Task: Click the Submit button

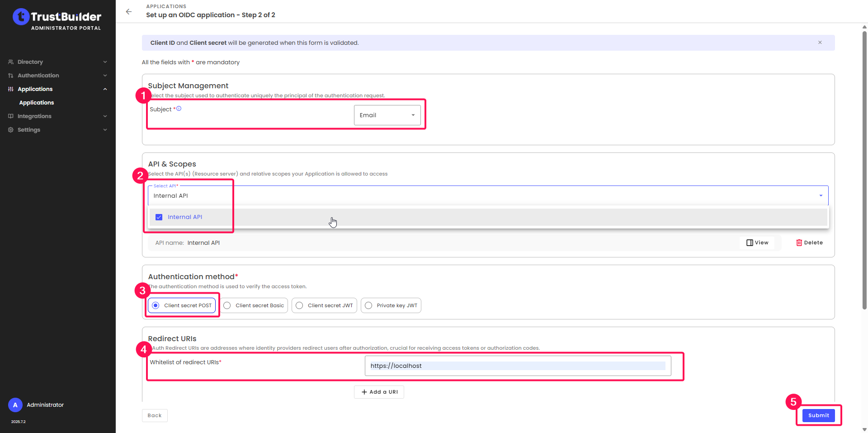Action: pos(818,415)
